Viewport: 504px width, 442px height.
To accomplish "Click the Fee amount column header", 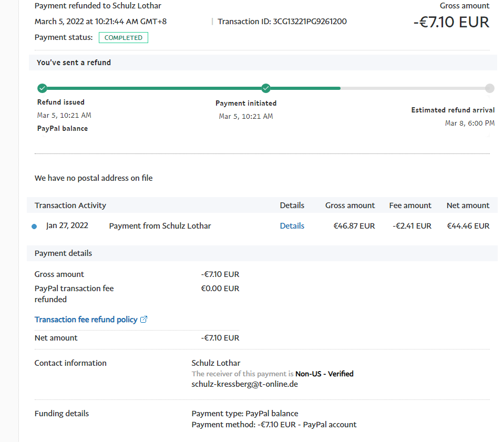I will (410, 205).
